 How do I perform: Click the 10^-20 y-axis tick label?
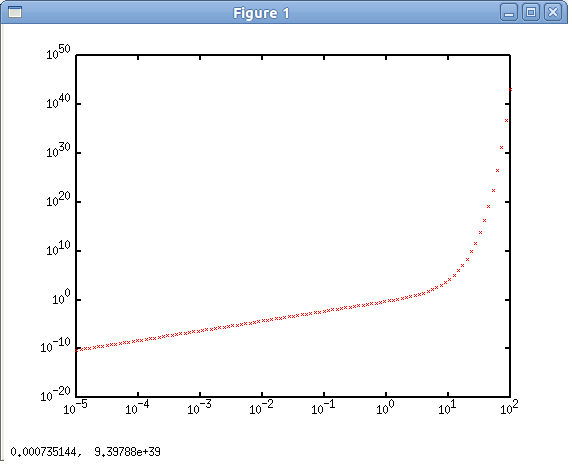point(55,394)
